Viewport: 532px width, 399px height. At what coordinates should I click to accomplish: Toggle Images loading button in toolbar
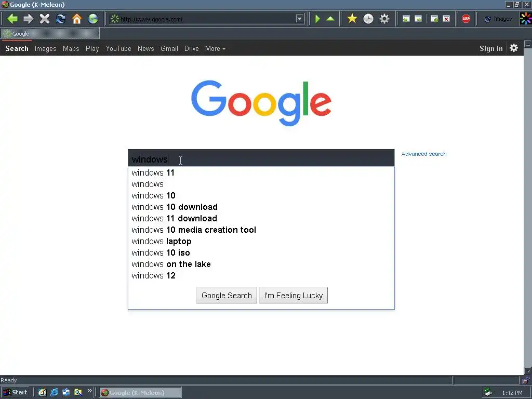point(498,19)
